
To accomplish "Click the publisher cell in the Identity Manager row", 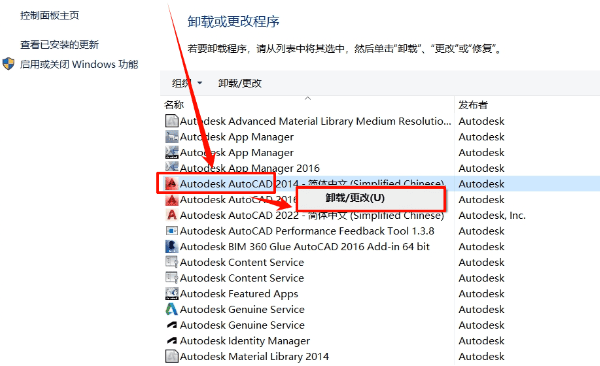I will click(481, 341).
